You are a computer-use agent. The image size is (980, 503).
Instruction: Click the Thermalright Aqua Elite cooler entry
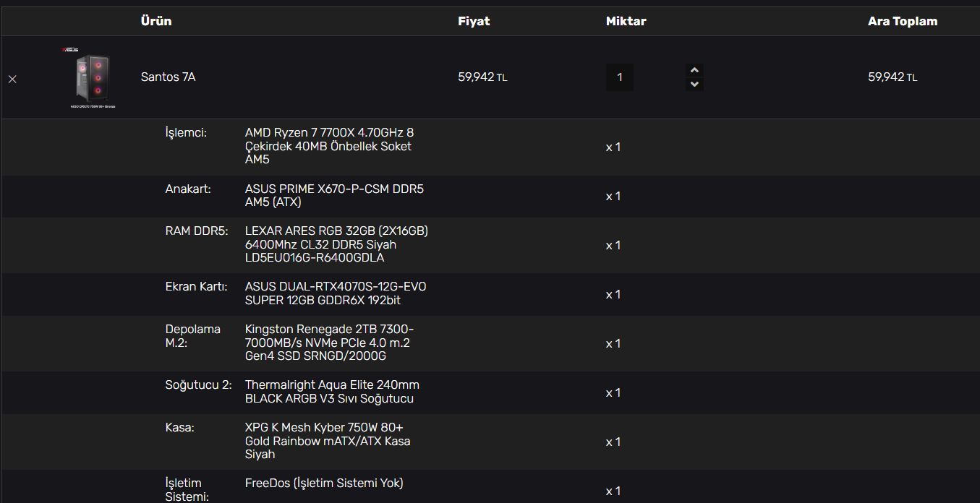331,392
